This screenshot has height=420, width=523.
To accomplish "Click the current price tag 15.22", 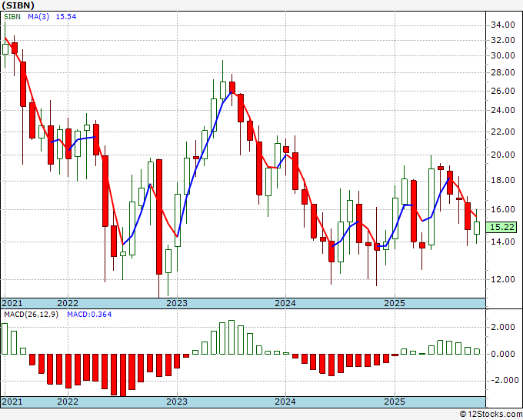I will [x=502, y=227].
